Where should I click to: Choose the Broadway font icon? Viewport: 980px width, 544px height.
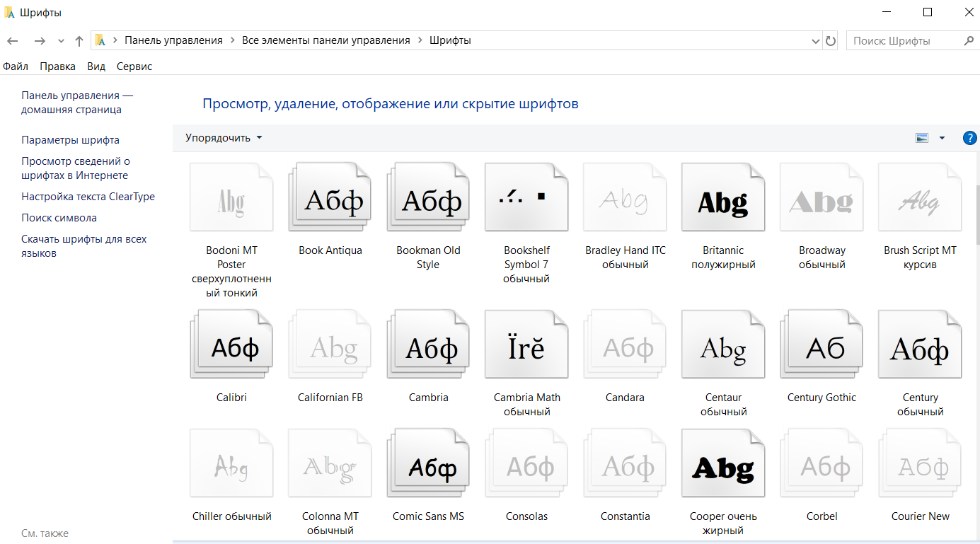(x=822, y=197)
